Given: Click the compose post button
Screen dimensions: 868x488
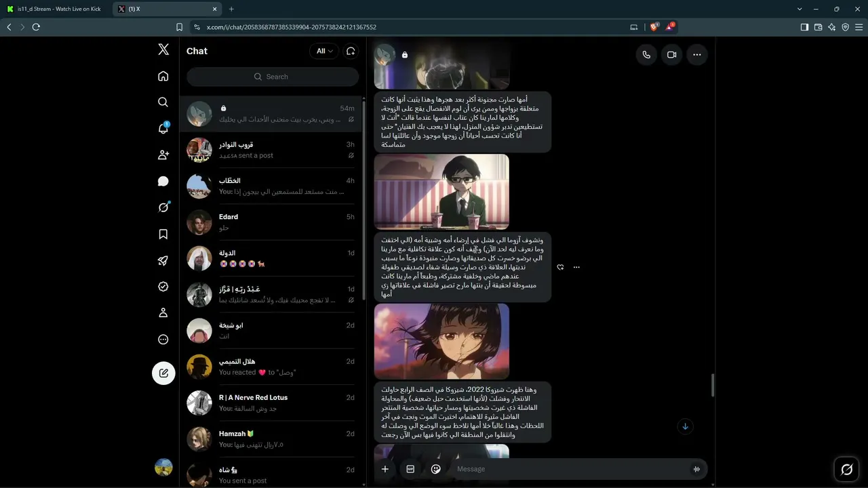Looking at the screenshot, I should 163,373.
